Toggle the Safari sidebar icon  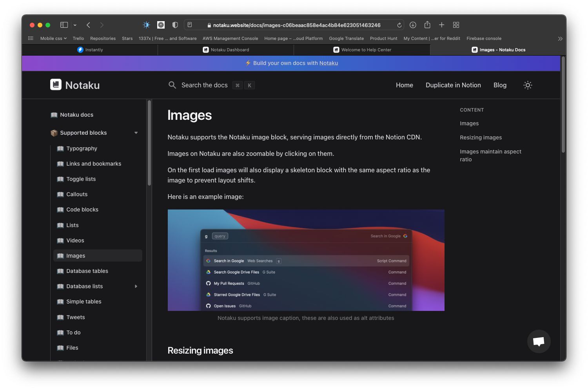pyautogui.click(x=64, y=25)
